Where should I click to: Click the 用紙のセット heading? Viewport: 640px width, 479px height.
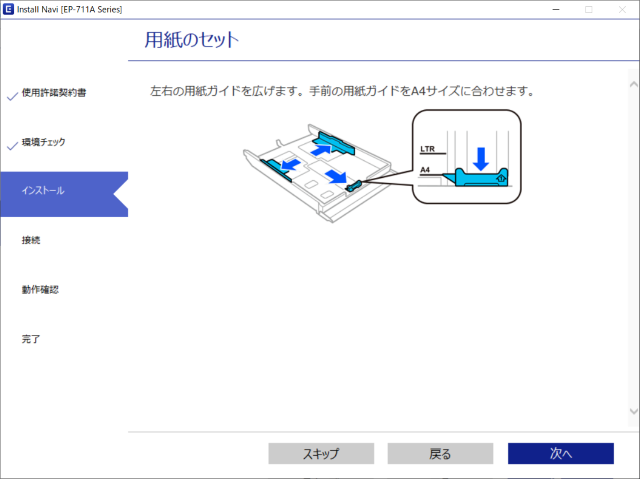click(x=192, y=40)
